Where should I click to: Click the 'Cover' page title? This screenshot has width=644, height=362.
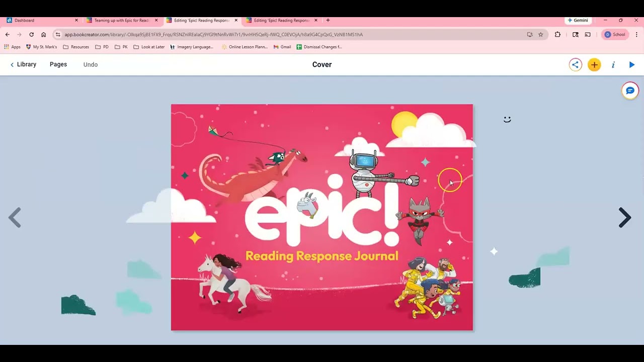point(322,64)
